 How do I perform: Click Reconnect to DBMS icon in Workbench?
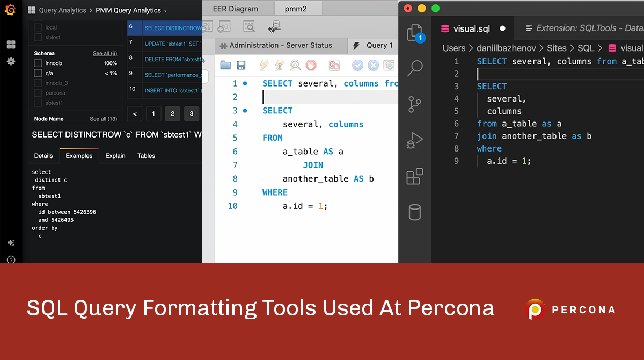pyautogui.click(x=274, y=26)
